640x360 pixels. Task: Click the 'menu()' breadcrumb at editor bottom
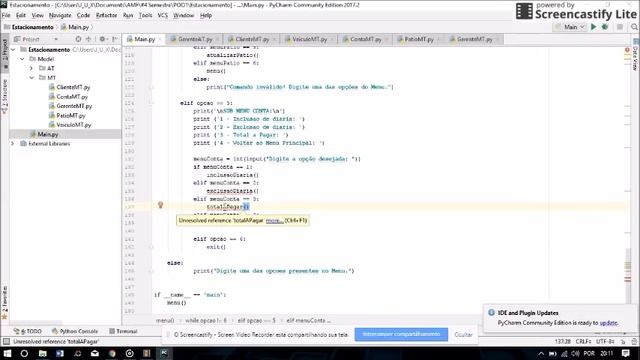point(165,321)
